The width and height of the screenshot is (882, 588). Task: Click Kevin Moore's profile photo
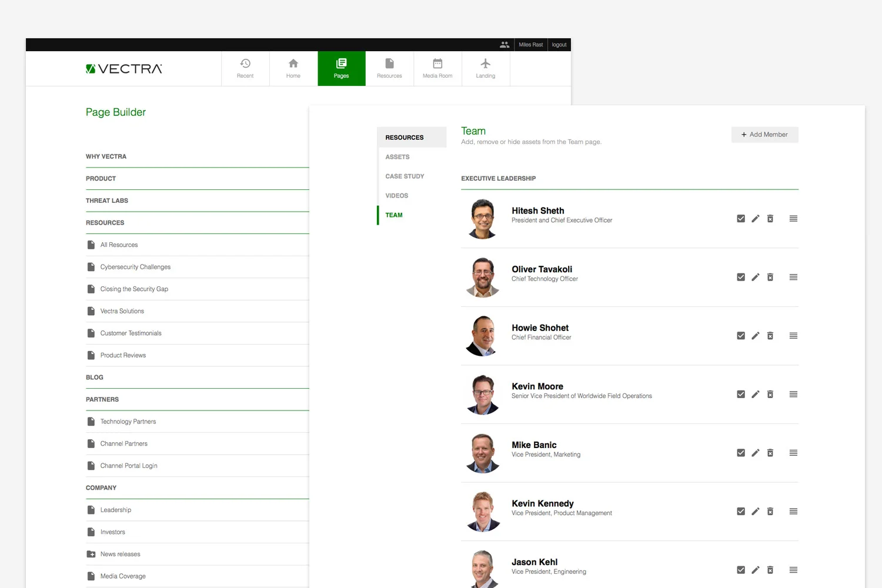point(483,395)
